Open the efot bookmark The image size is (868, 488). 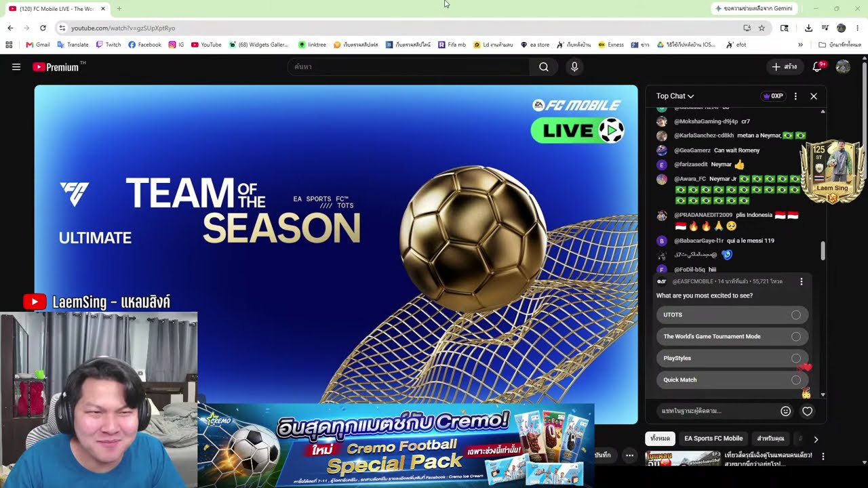[x=736, y=45]
